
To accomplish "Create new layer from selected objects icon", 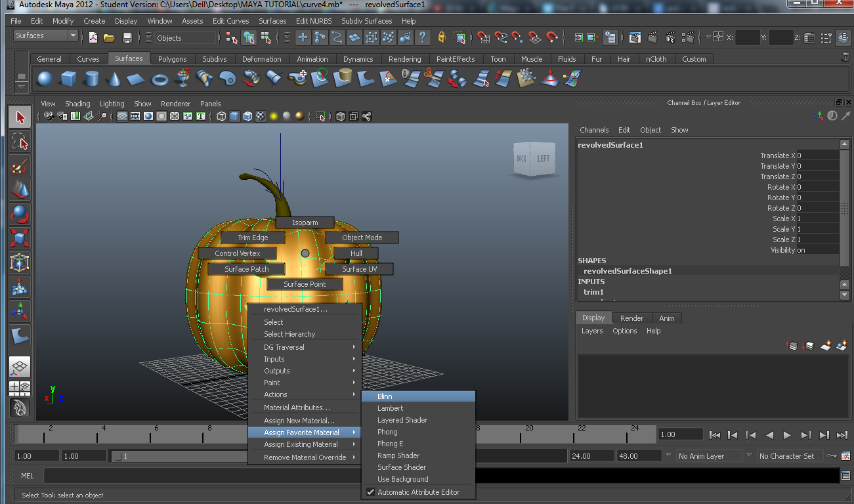I will (x=843, y=345).
